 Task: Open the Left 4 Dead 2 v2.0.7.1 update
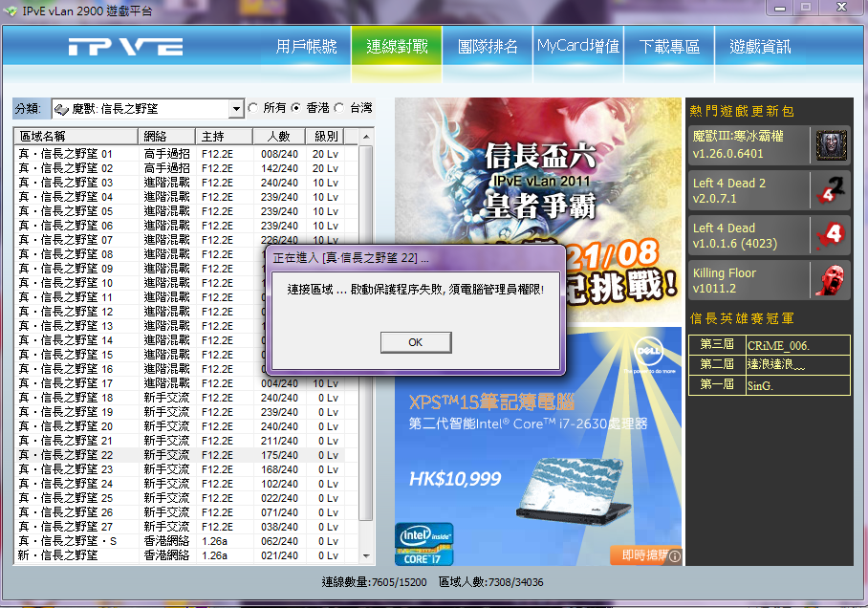(x=769, y=190)
